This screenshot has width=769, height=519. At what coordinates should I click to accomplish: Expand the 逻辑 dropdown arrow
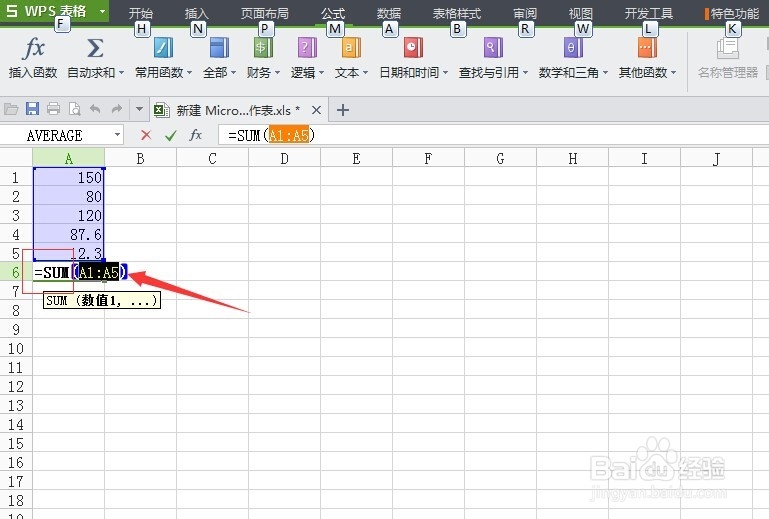click(321, 73)
